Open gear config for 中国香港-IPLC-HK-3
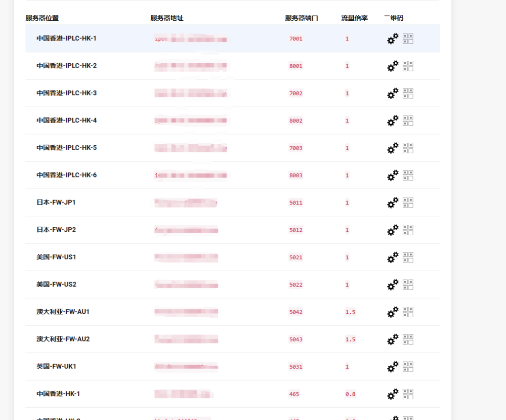The width and height of the screenshot is (506, 420). tap(392, 93)
